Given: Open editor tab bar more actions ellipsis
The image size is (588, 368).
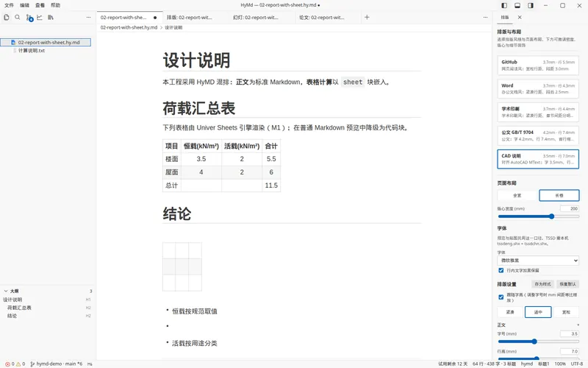Looking at the screenshot, I should coord(485,17).
